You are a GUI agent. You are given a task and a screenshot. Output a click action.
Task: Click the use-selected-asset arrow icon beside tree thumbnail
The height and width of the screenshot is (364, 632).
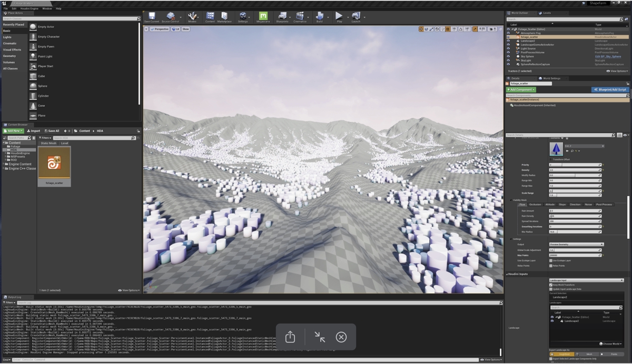(568, 151)
